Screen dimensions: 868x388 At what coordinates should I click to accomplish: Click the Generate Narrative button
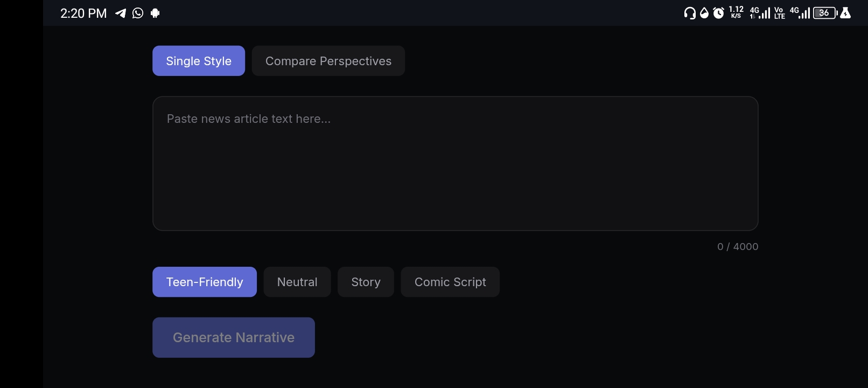point(234,337)
